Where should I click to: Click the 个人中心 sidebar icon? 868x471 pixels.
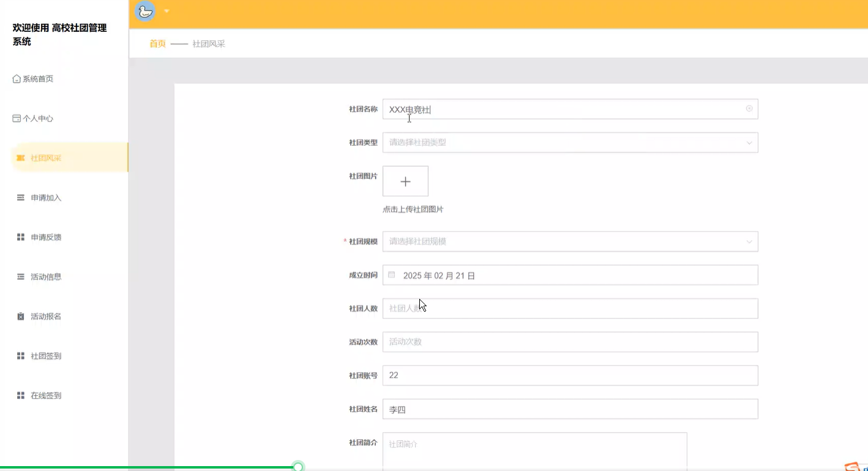[17, 118]
